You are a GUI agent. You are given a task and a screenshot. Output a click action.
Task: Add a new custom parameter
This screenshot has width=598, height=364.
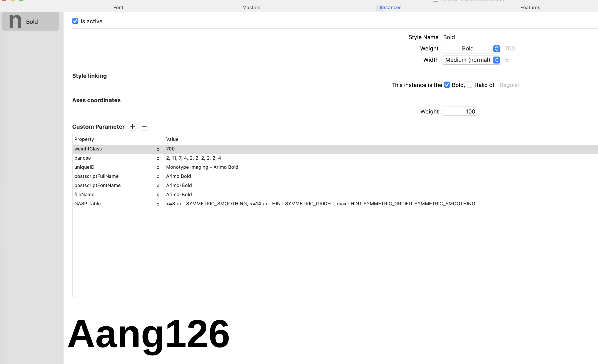[x=132, y=126]
